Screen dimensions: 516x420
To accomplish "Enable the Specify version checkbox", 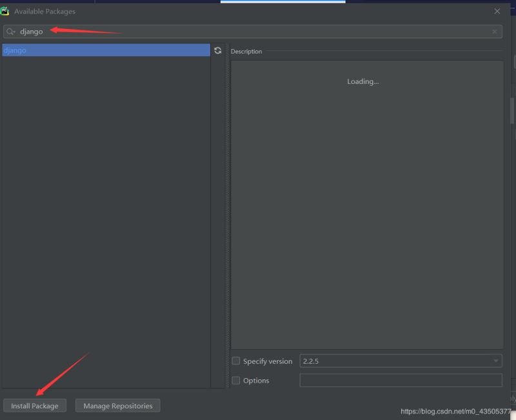I will tap(235, 361).
